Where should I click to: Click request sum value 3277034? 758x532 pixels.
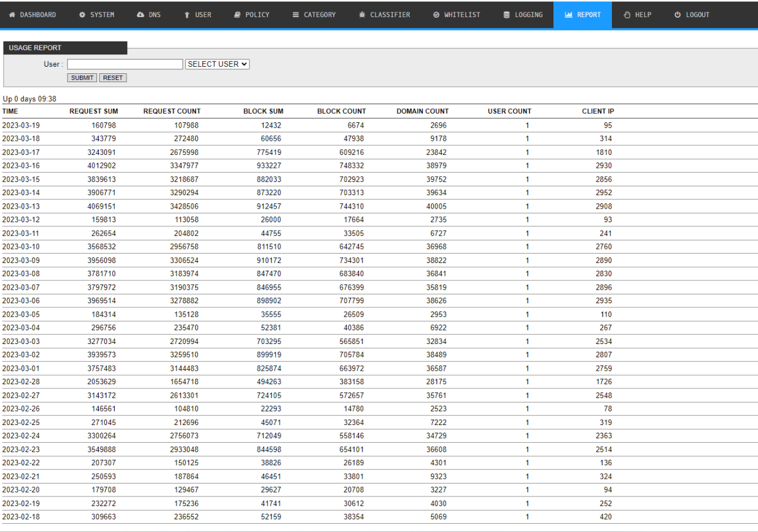click(x=102, y=341)
